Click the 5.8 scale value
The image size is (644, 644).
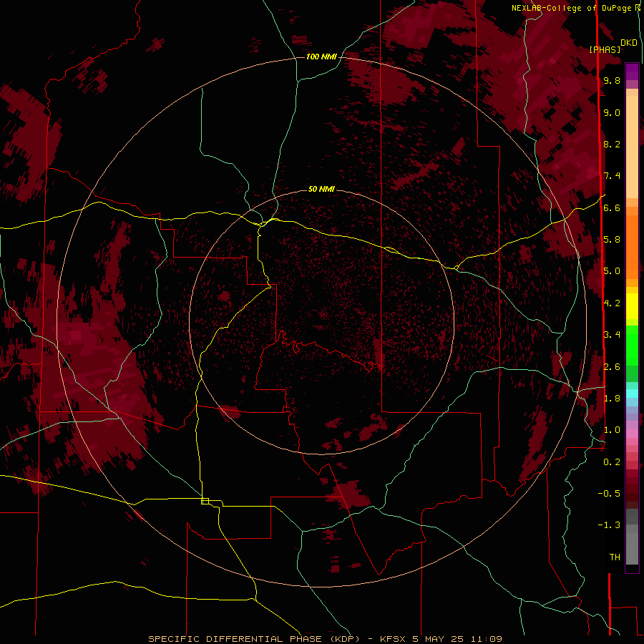click(x=612, y=240)
